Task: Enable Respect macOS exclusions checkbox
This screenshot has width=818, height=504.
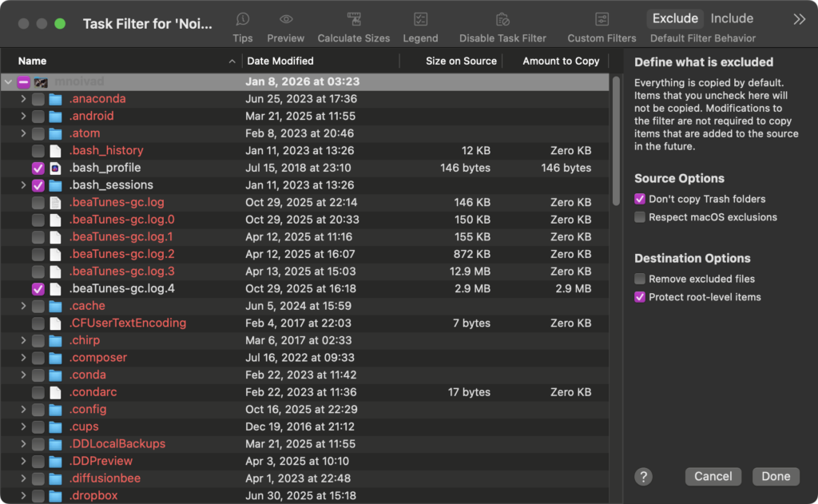Action: click(x=640, y=217)
